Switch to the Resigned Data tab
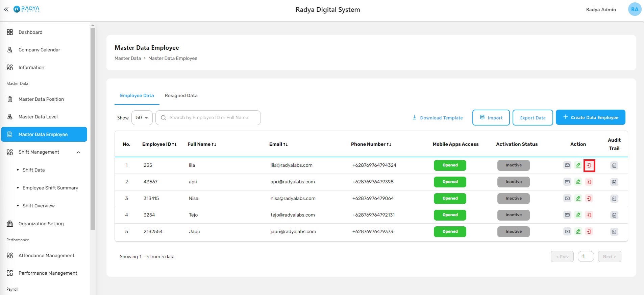 tap(181, 96)
